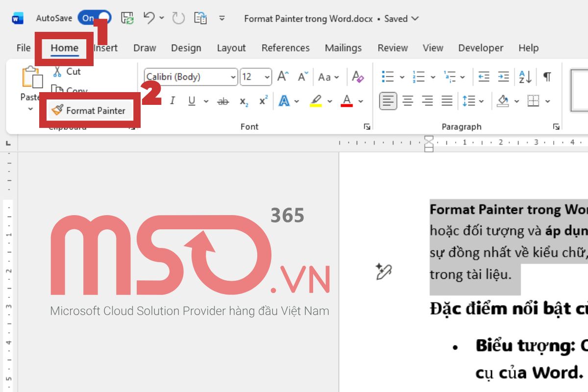Open Customize Quick Access Toolbar dropdown

click(222, 19)
